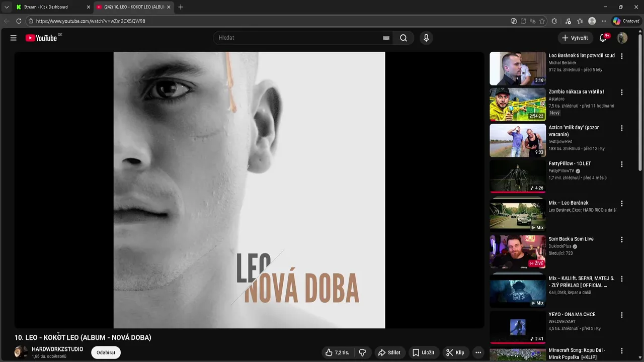Viewport: 644px width, 362px height.
Task: Click the Sdílet share button
Action: point(389,352)
